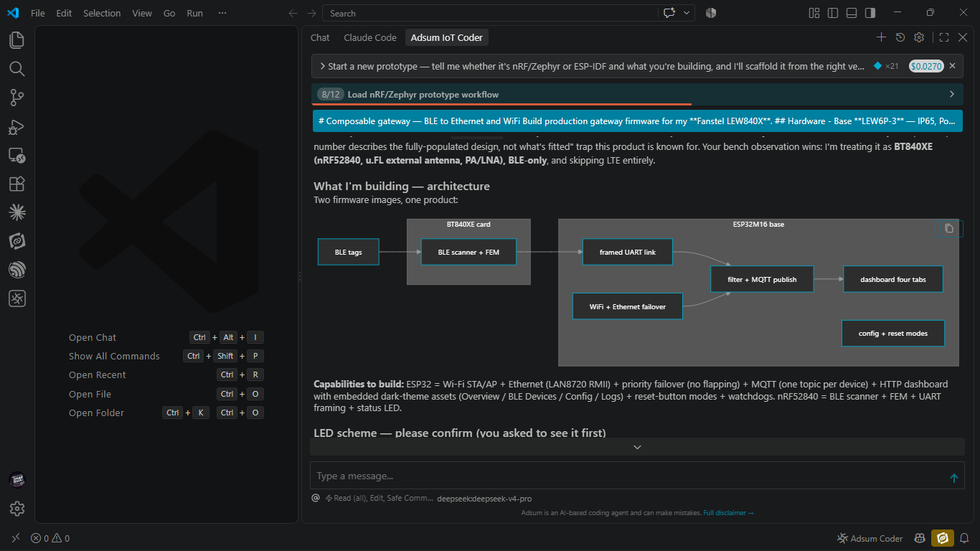The width and height of the screenshot is (980, 551).
Task: Click the highlighted yellow status bar icon
Action: 942,538
